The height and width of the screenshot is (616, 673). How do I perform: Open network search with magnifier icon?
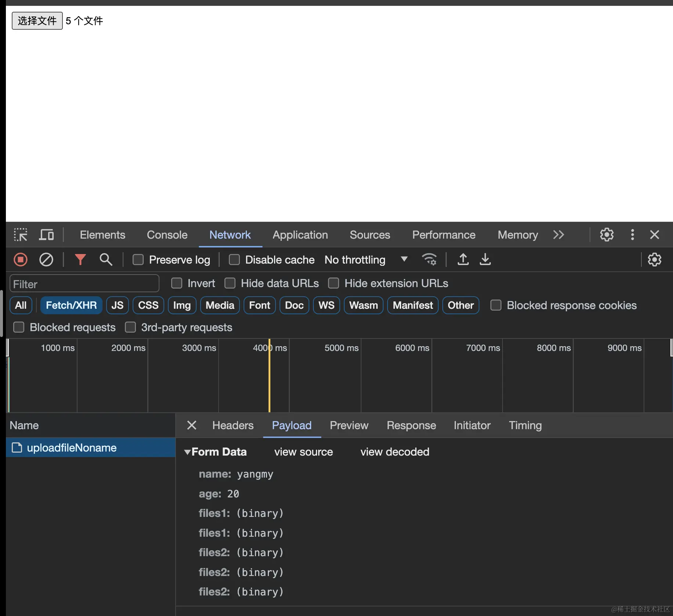click(106, 260)
